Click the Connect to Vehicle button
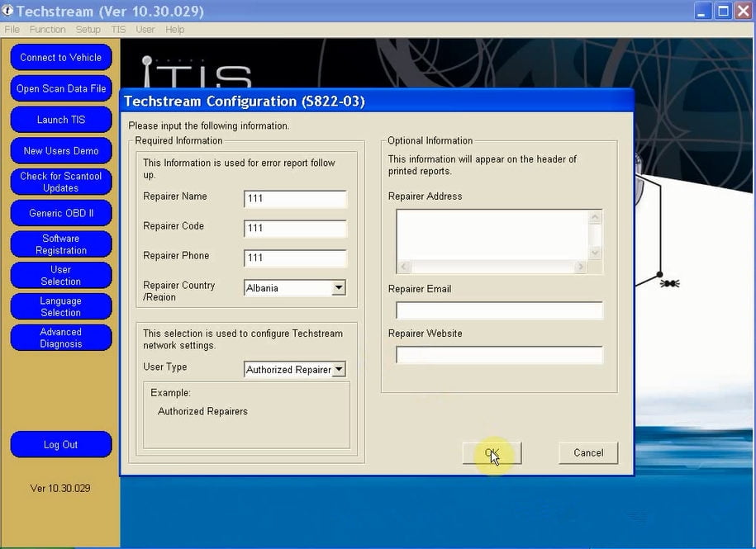This screenshot has width=756, height=549. (61, 57)
